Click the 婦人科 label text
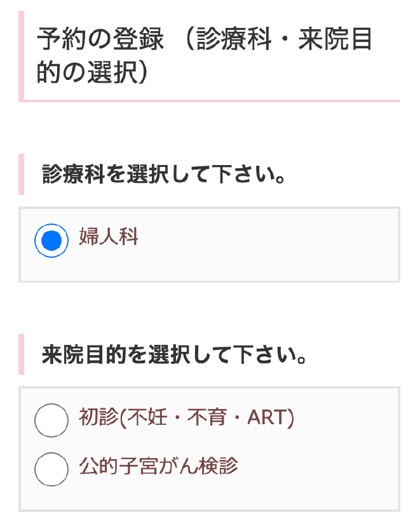Image resolution: width=420 pixels, height=529 pixels. (109, 238)
